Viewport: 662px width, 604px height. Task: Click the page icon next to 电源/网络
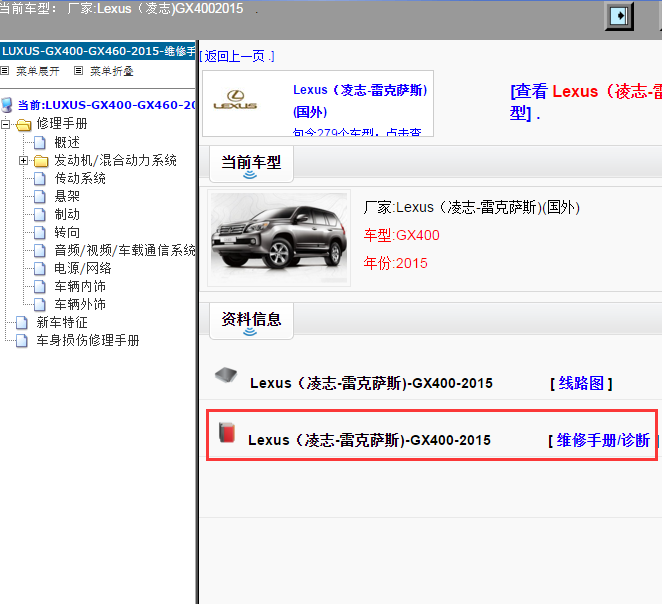pos(40,268)
